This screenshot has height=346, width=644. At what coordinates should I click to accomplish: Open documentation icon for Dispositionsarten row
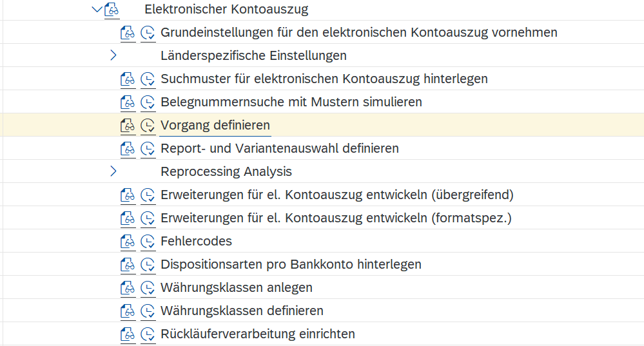pos(128,264)
